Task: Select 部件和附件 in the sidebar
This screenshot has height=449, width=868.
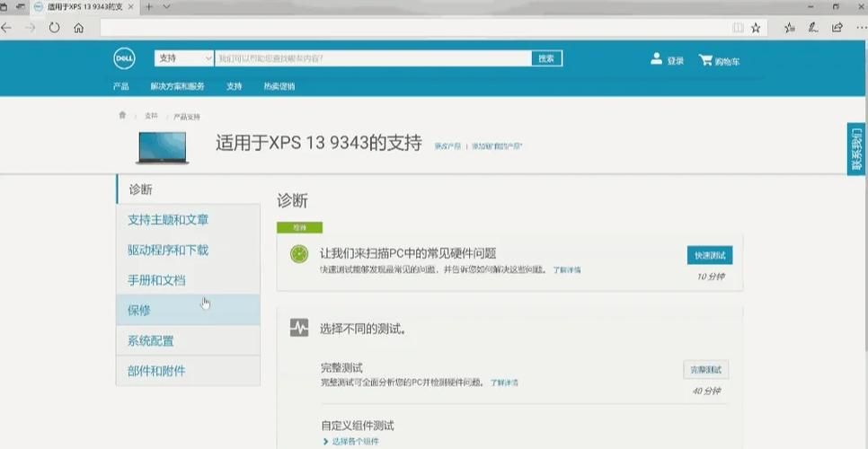Action: [188, 371]
